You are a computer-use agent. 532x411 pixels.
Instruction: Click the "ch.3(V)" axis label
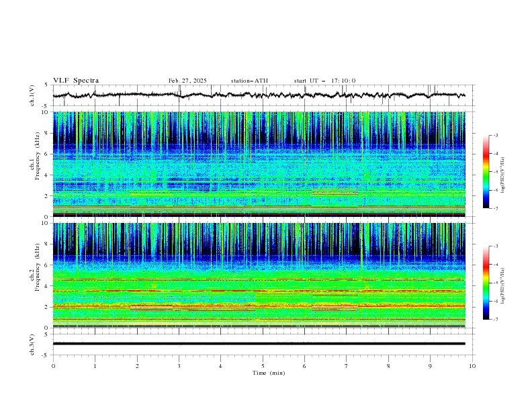click(x=32, y=345)
